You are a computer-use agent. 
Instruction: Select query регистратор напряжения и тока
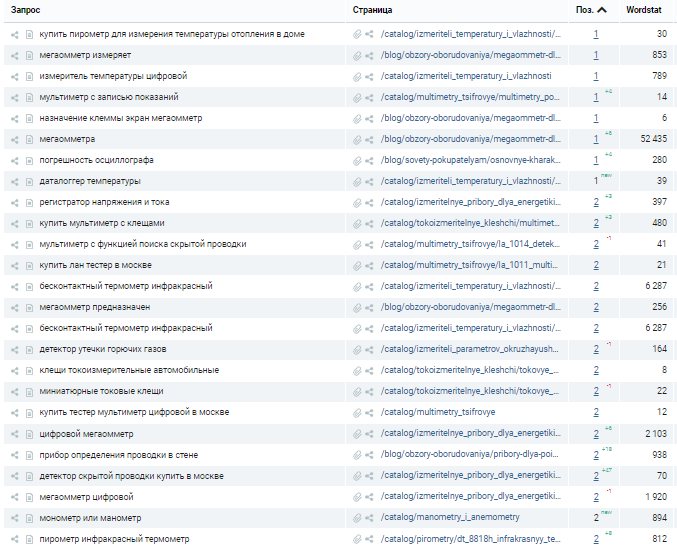click(x=104, y=202)
